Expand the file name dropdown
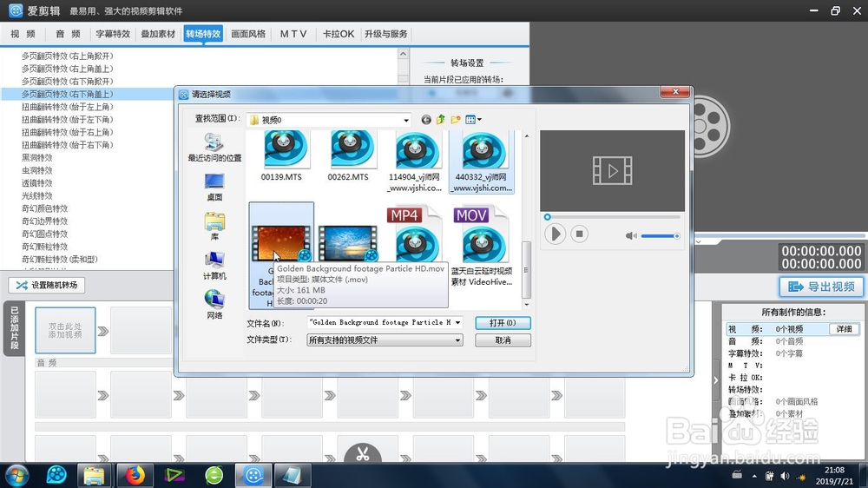This screenshot has height=488, width=868. tap(457, 322)
